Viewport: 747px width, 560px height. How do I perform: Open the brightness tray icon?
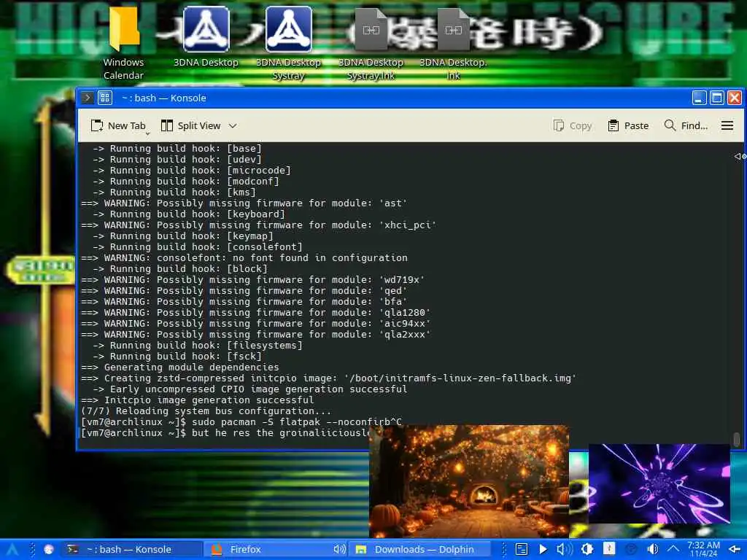[x=587, y=550]
